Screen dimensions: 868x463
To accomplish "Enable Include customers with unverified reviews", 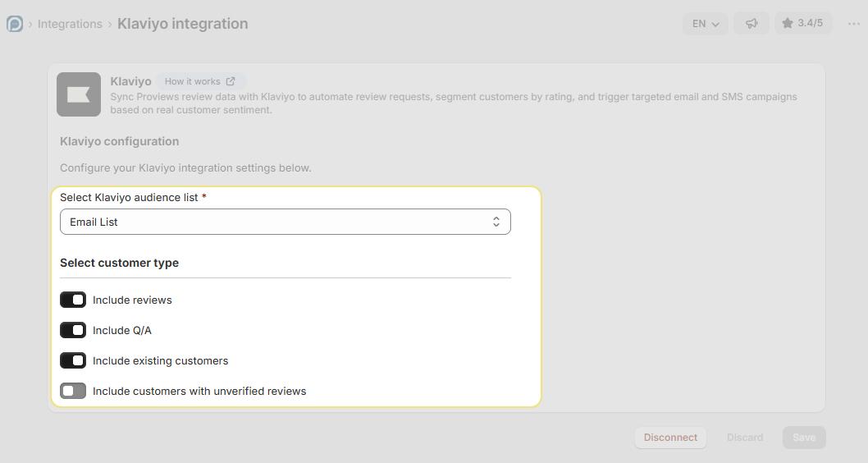I will (73, 391).
